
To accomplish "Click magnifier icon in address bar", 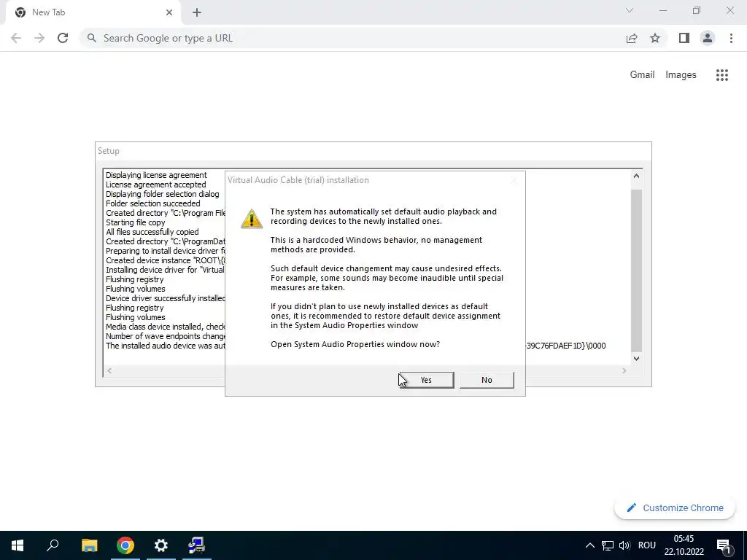I will pyautogui.click(x=92, y=38).
